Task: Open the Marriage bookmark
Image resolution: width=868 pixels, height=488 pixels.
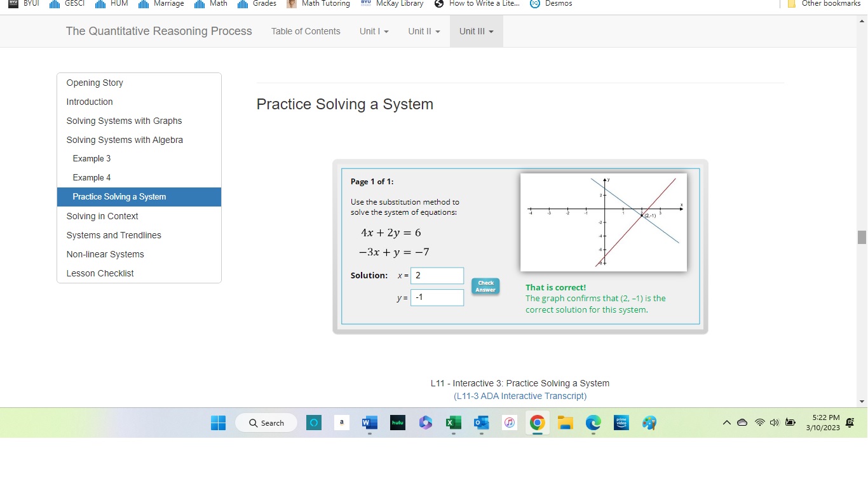Action: 161,4
